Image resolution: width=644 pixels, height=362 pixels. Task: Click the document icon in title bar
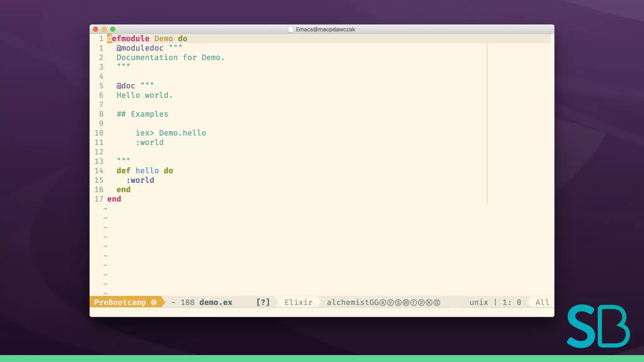291,29
